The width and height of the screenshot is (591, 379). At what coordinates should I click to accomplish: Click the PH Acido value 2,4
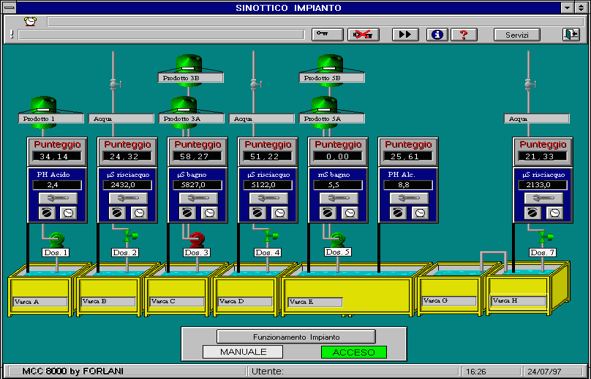click(x=57, y=185)
